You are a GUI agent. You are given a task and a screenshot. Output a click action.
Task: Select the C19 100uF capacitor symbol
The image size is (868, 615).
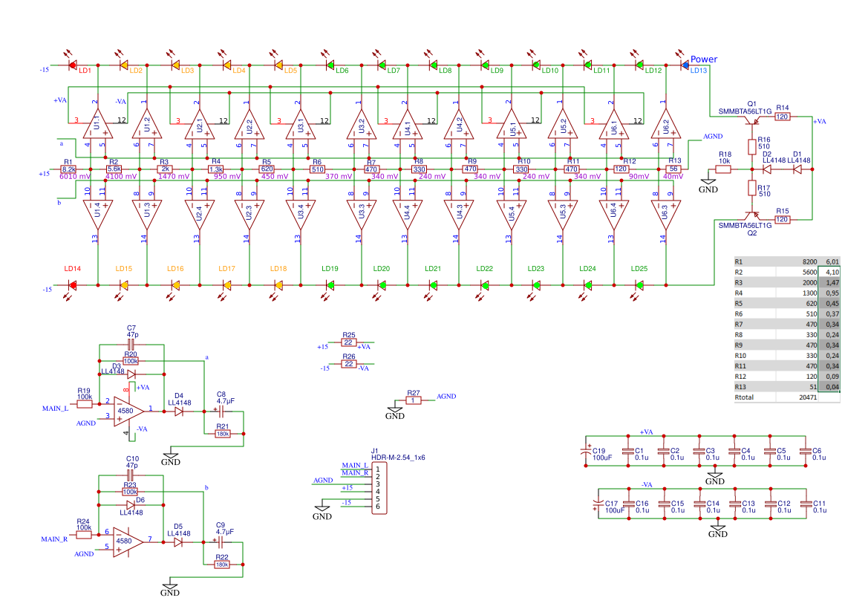coord(586,451)
